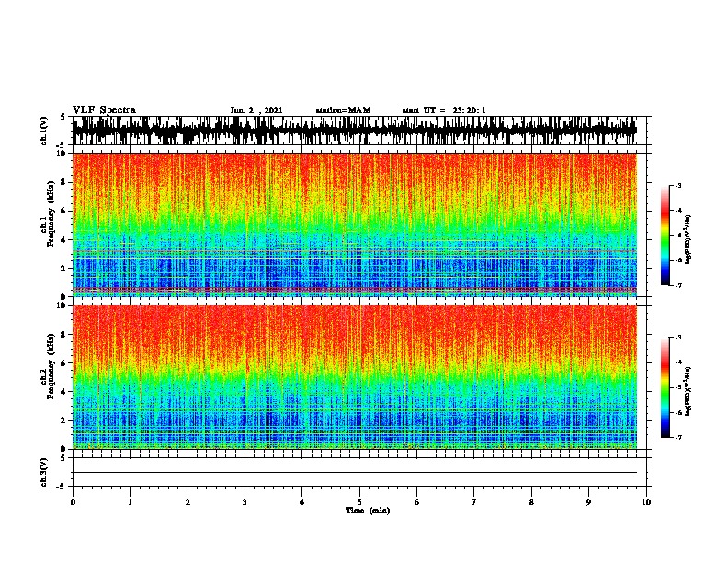Image resolution: width=728 pixels, height=563 pixels.
Task: Click the time axis tick label "4"
Action: (x=302, y=502)
